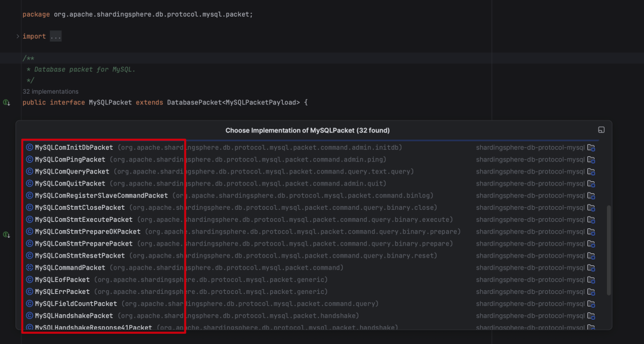Open popup in Find tool window icon

(x=601, y=130)
